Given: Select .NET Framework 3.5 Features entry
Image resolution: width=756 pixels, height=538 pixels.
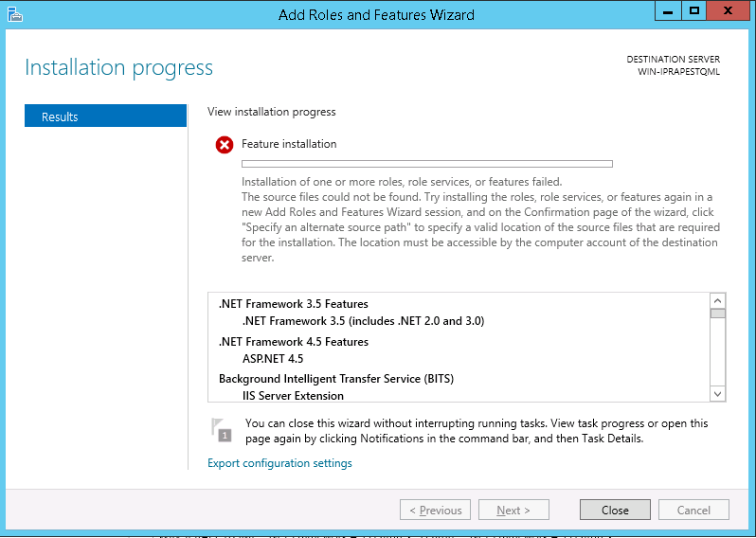Looking at the screenshot, I should coord(293,304).
